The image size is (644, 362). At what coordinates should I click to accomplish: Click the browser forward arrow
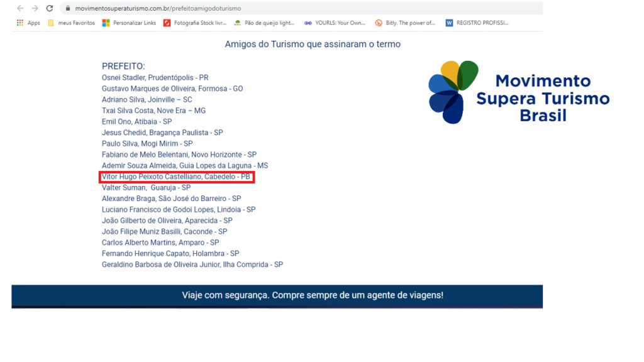point(35,8)
